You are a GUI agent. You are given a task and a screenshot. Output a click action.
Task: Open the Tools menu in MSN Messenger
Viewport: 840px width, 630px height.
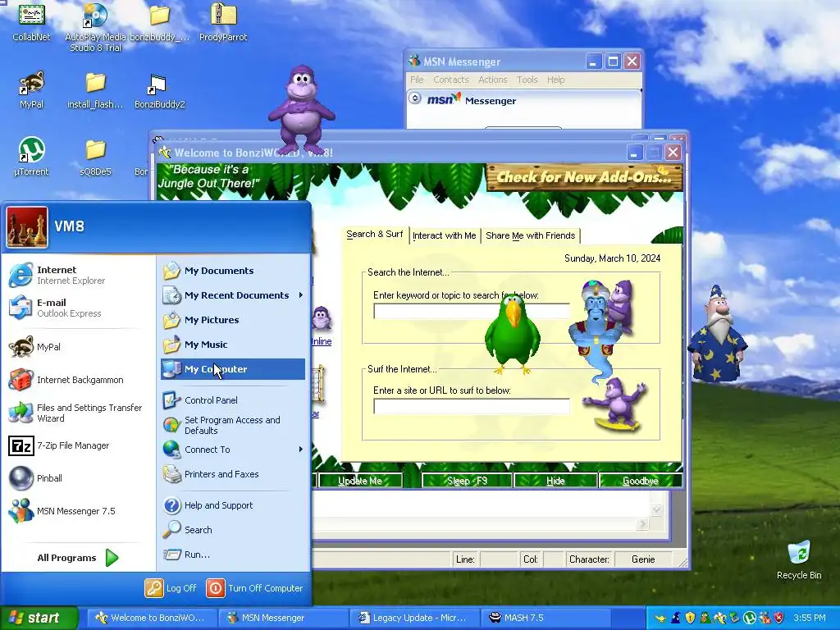point(527,80)
